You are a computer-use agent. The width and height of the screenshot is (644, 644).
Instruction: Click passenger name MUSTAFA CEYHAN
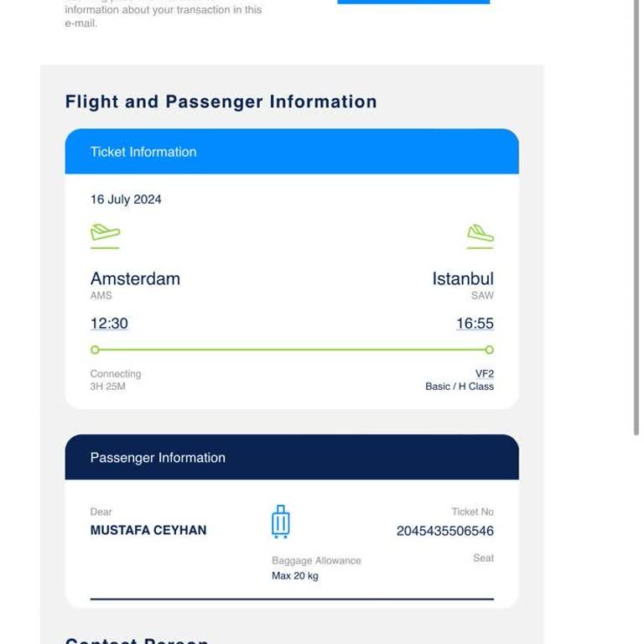tap(148, 530)
